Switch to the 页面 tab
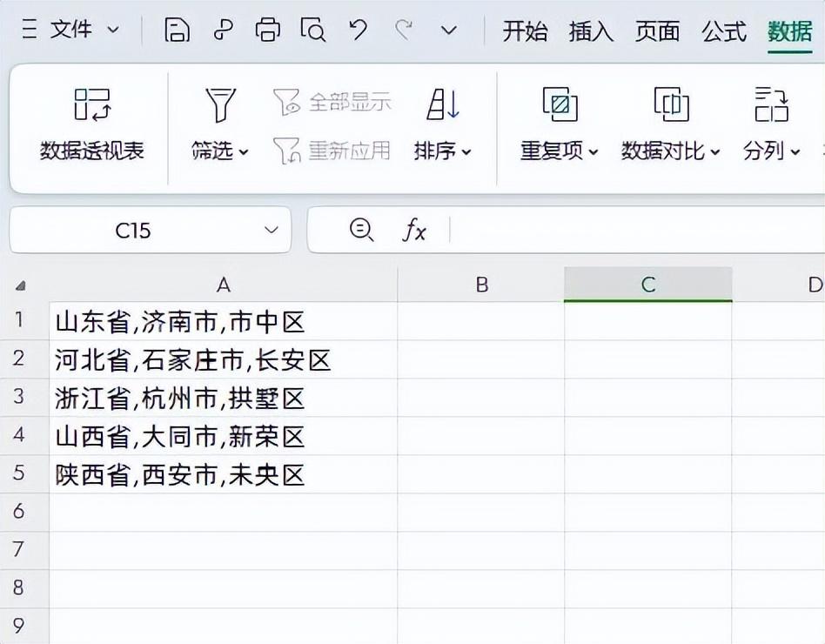Screen dimensions: 825x644 (x=657, y=31)
